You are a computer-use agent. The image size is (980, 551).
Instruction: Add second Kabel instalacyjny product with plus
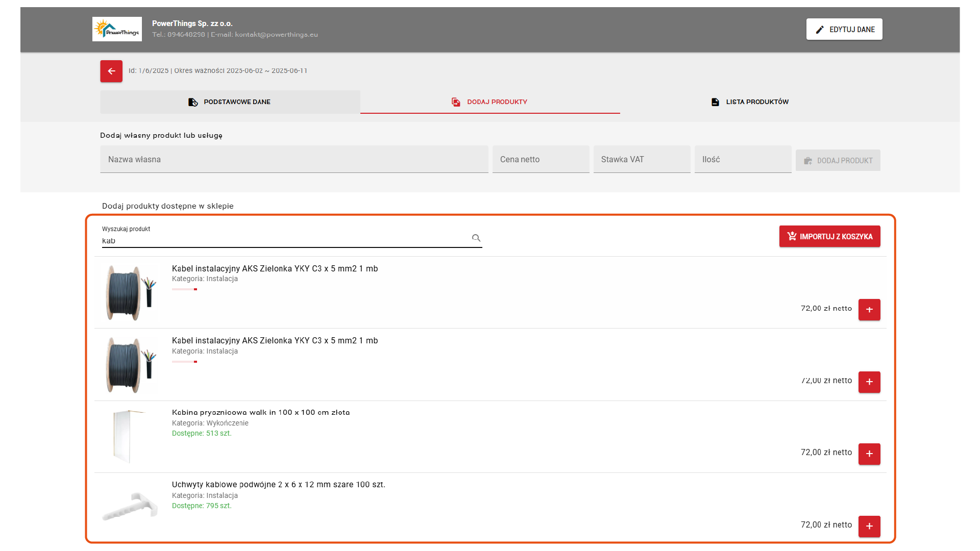(869, 382)
